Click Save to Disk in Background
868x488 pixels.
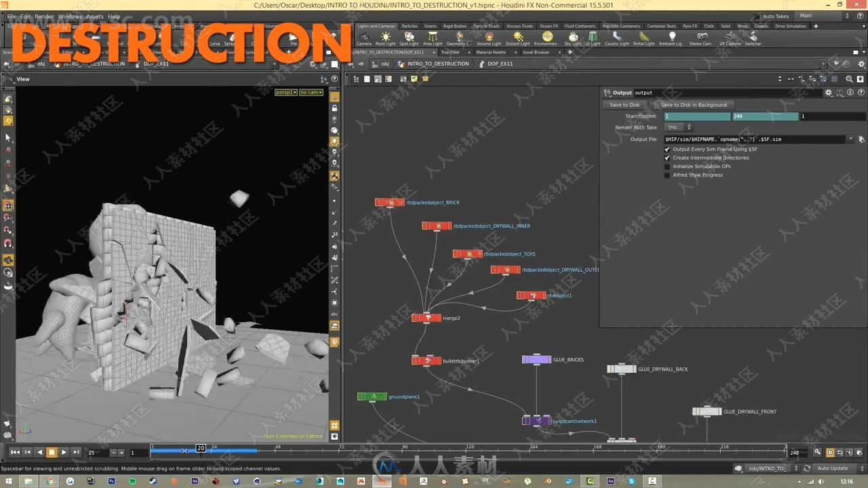pos(694,105)
